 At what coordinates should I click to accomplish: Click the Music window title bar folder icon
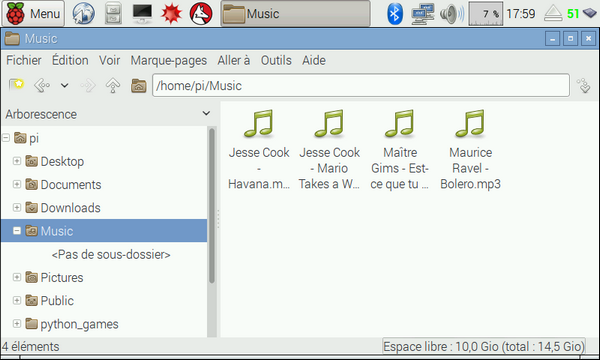tap(12, 39)
